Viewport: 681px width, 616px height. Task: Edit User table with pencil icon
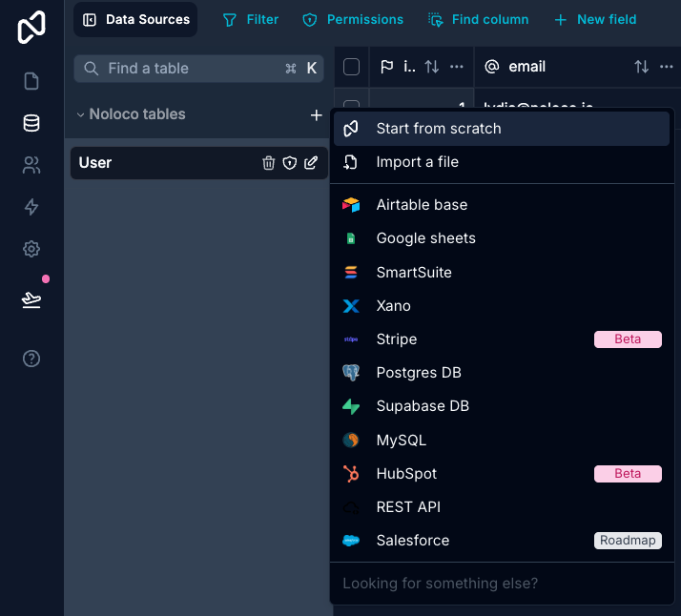[311, 163]
